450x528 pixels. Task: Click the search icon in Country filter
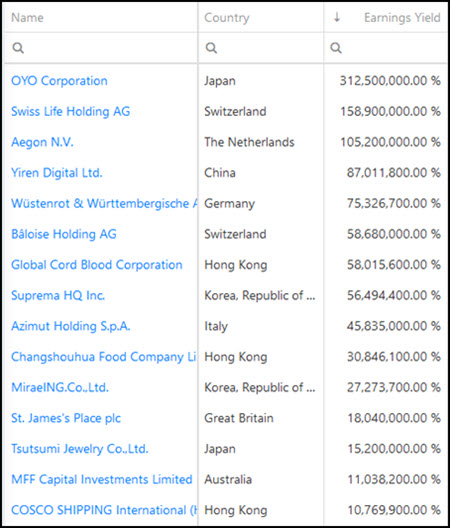pyautogui.click(x=211, y=48)
